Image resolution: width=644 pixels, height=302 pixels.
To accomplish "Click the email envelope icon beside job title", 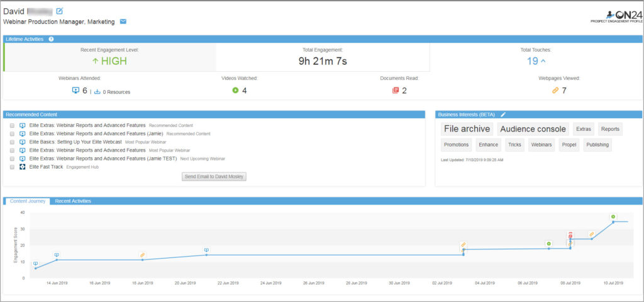I will tap(123, 21).
